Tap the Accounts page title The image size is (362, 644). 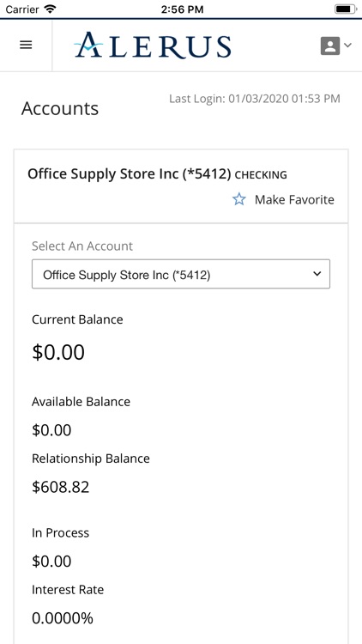[60, 109]
